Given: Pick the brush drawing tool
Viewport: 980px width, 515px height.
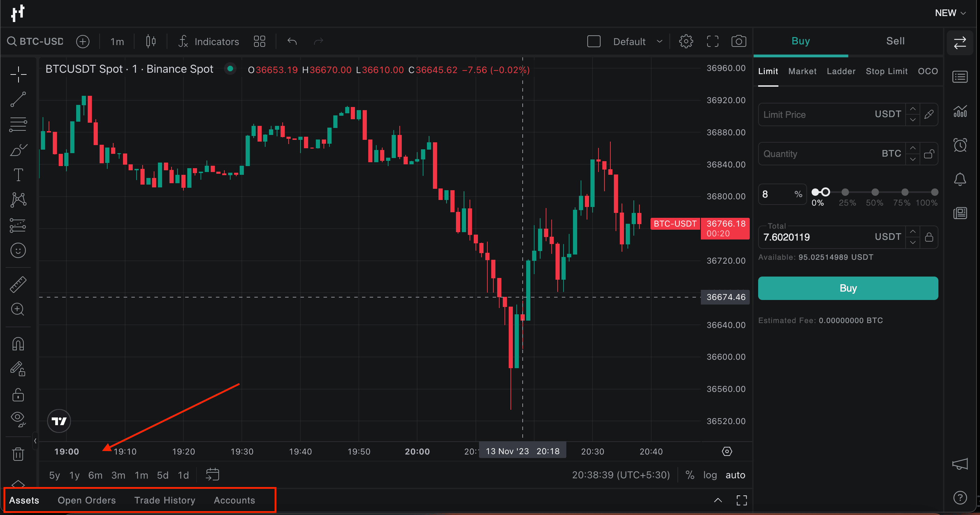Looking at the screenshot, I should (18, 150).
